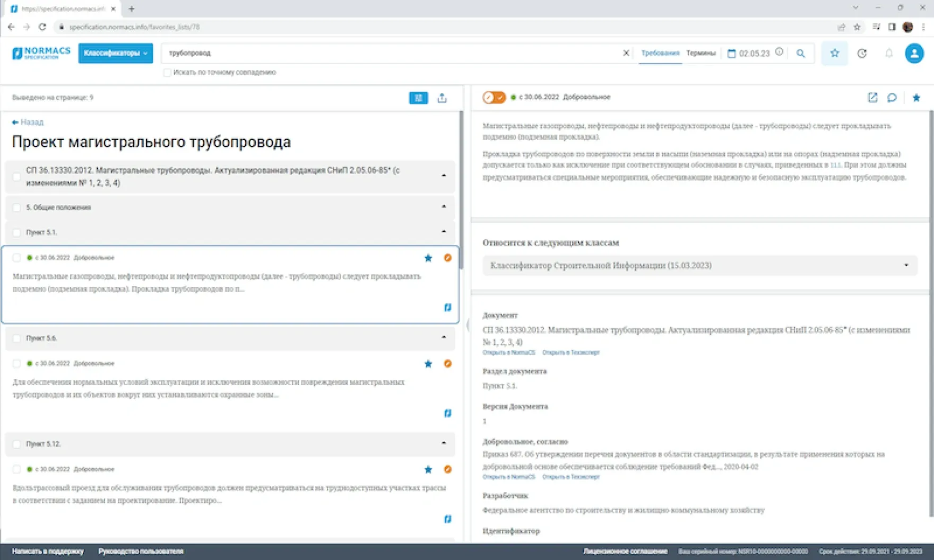The height and width of the screenshot is (560, 934).
Task: Open the notifications bell
Action: [x=889, y=53]
